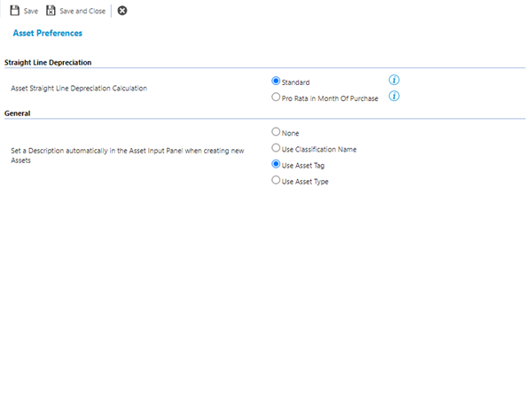Pick the Use Asset Tag radio button
This screenshot has height=406, width=532.
(276, 164)
